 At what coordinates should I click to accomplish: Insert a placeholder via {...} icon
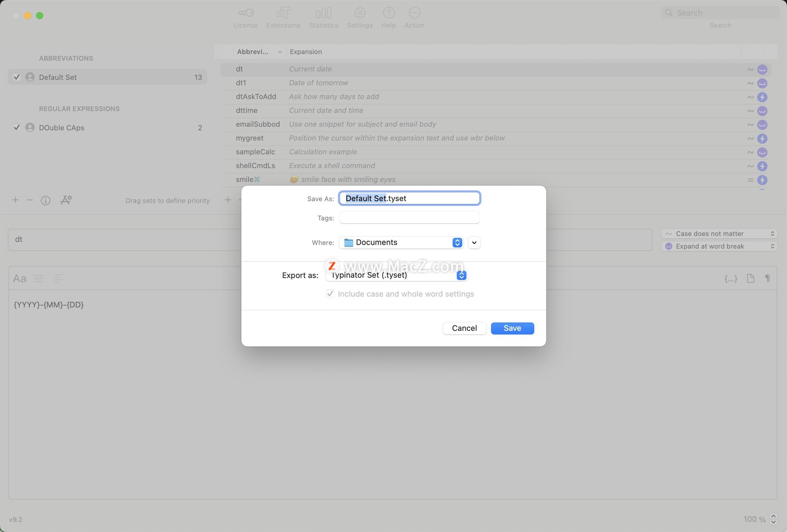pos(731,279)
